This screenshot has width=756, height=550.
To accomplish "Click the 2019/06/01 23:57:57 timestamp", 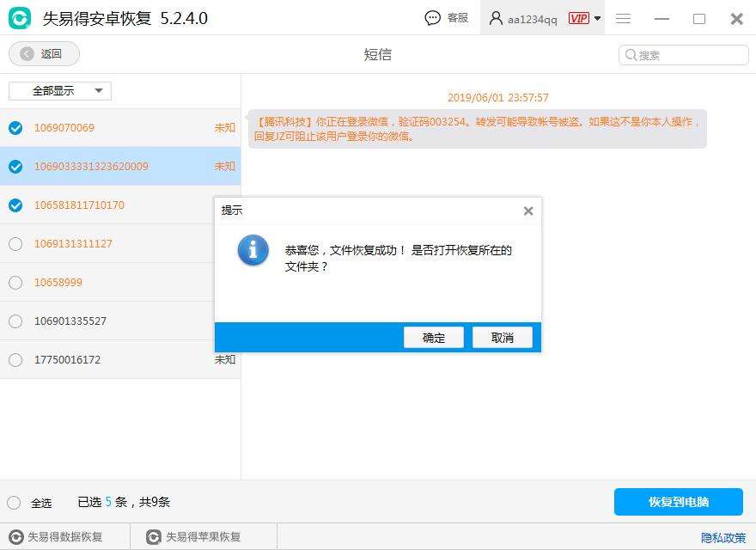I will pyautogui.click(x=497, y=97).
